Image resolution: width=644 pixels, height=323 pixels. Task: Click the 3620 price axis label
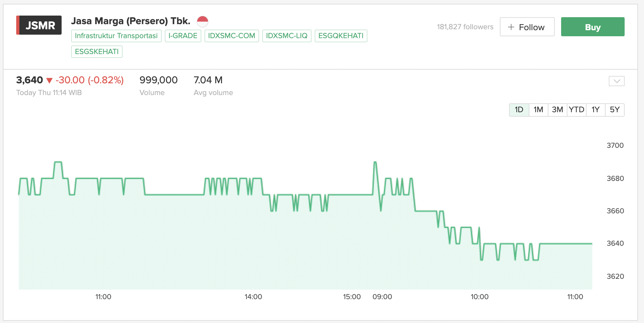coord(615,277)
